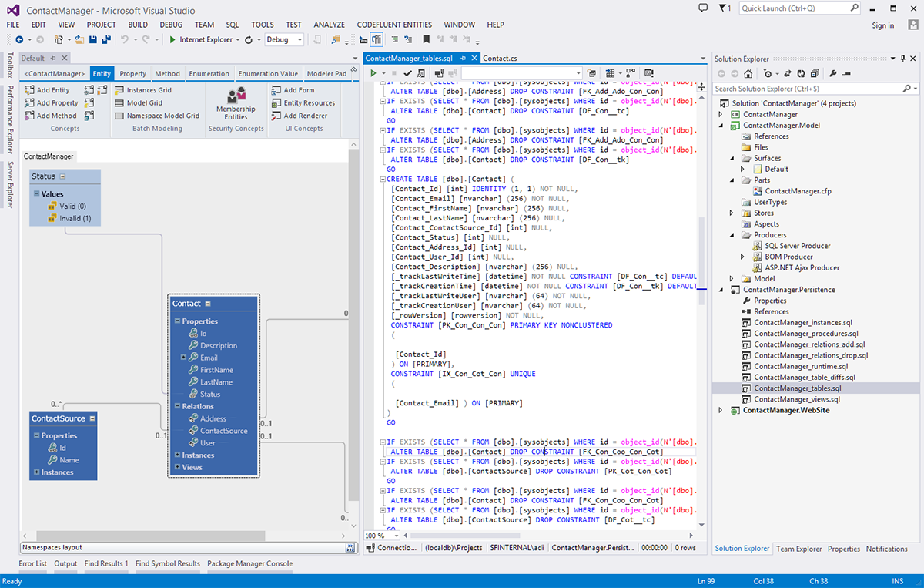Image resolution: width=924 pixels, height=588 pixels.
Task: Click the Add Entity ribbon icon
Action: click(30, 90)
